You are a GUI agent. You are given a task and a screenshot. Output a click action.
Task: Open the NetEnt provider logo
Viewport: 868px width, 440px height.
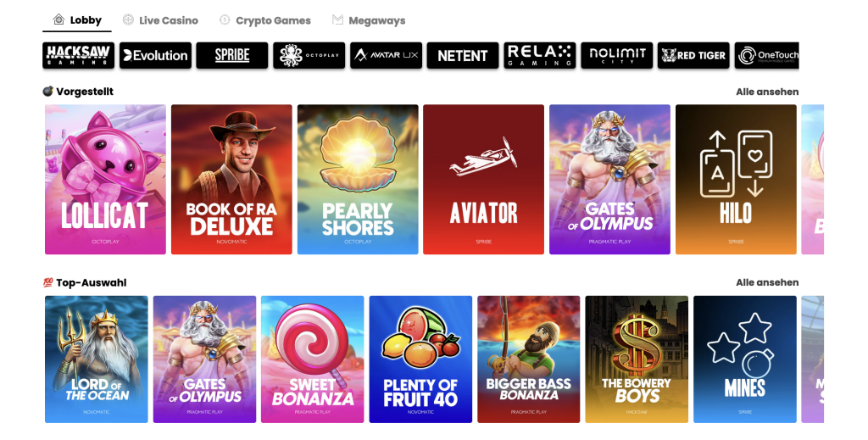coord(463,55)
